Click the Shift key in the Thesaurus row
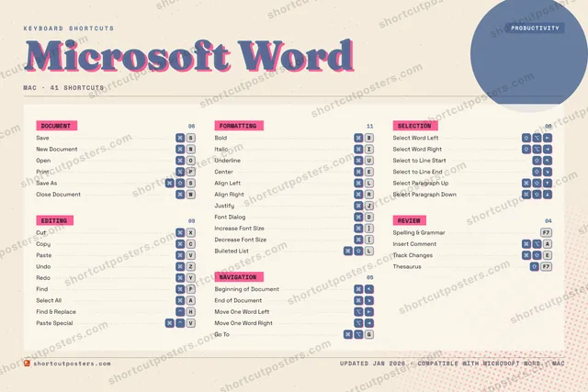 pyautogui.click(x=535, y=266)
